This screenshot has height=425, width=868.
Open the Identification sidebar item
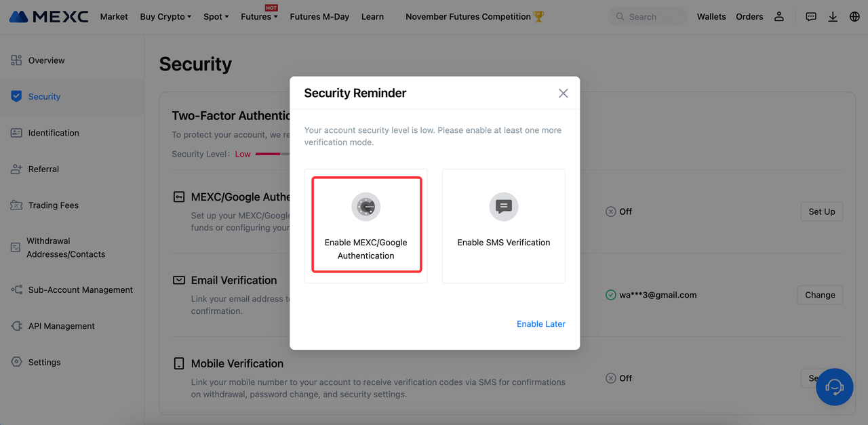(x=54, y=133)
